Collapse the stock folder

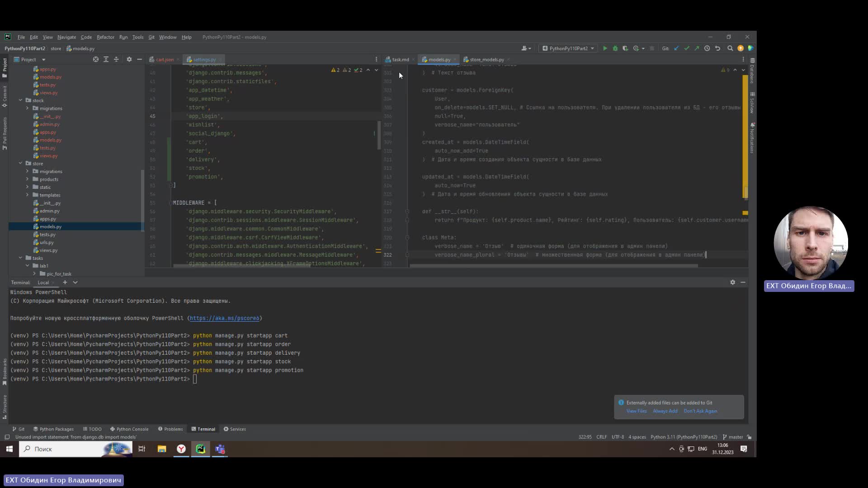coord(20,100)
